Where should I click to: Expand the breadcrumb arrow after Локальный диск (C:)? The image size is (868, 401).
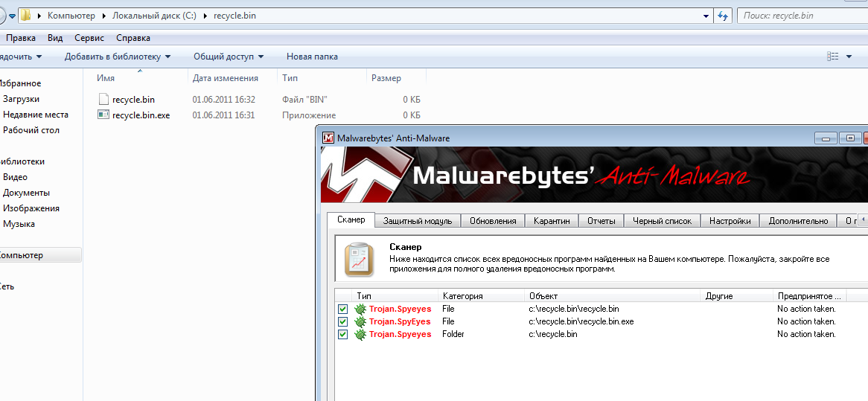pyautogui.click(x=205, y=16)
